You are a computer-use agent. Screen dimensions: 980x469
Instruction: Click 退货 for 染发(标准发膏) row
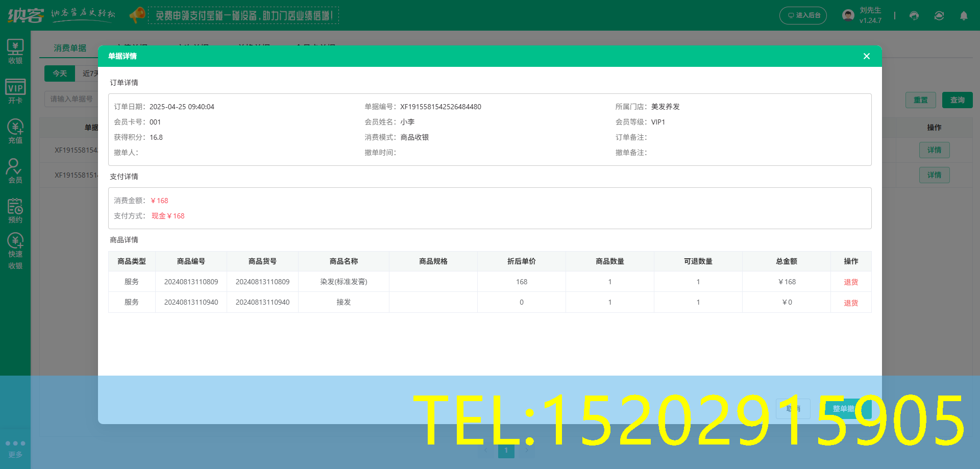[851, 282]
